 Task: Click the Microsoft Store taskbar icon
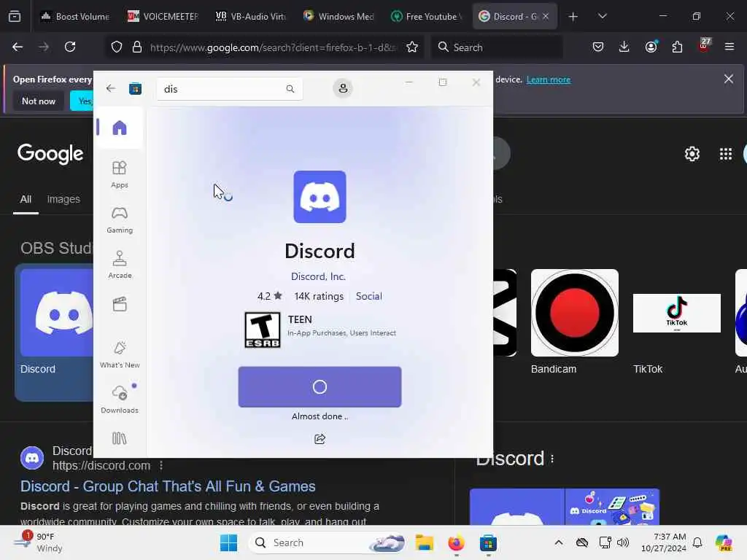coord(488,542)
